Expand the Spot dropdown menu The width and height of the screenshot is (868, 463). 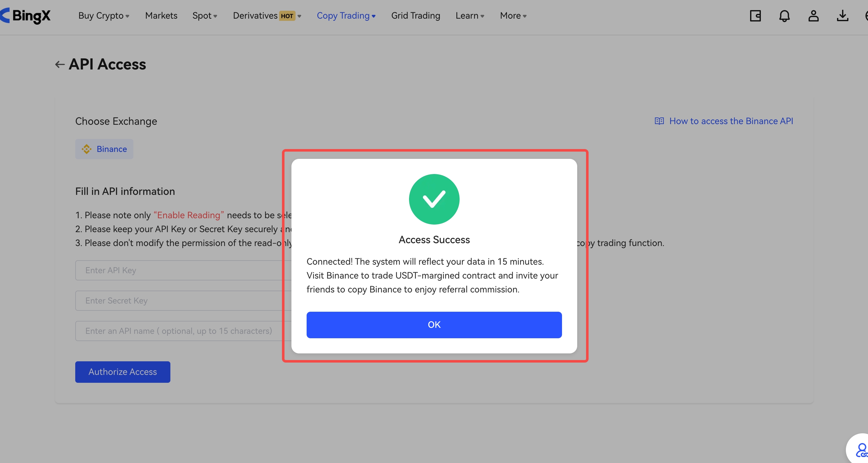tap(205, 15)
